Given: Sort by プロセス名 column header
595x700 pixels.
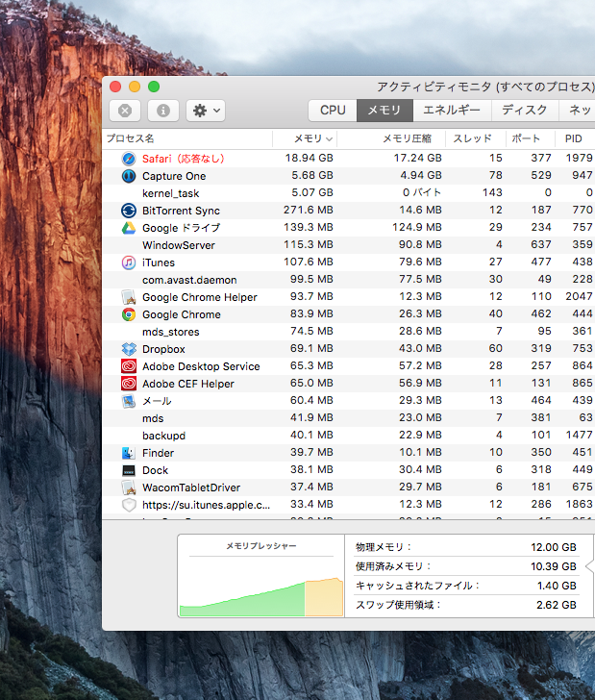Looking at the screenshot, I should 131,138.
